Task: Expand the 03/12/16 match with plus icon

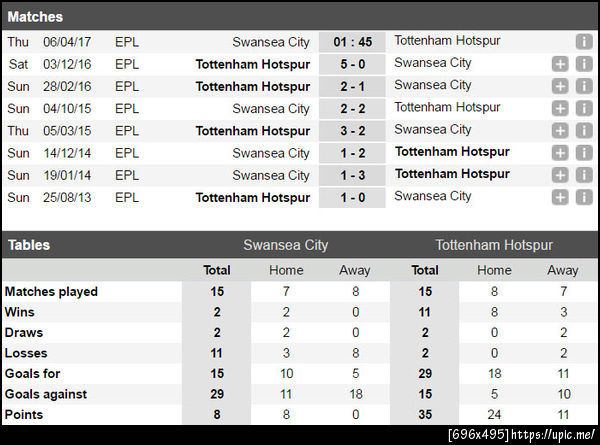Action: point(560,64)
